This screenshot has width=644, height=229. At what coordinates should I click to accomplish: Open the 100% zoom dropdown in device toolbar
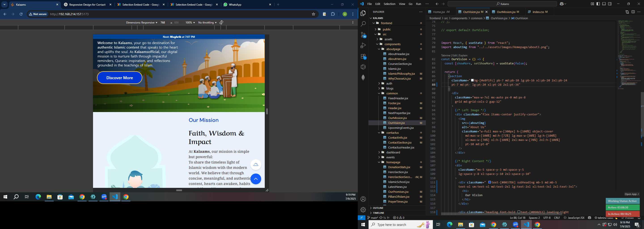190,23
